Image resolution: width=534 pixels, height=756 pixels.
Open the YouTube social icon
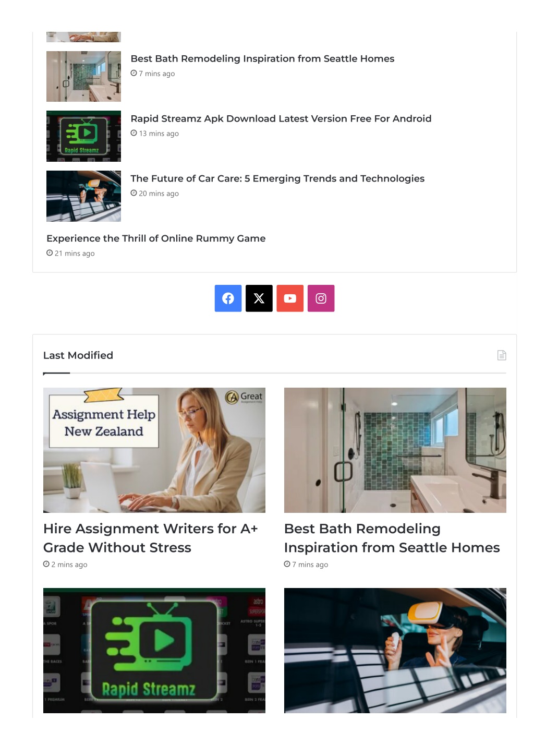pyautogui.click(x=290, y=298)
